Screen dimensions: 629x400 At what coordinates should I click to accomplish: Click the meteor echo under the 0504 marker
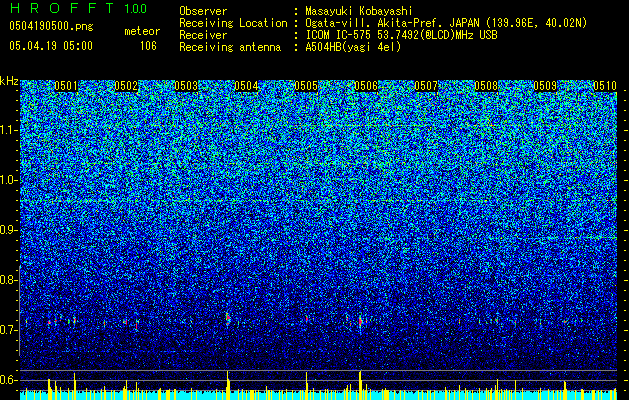coord(228,319)
